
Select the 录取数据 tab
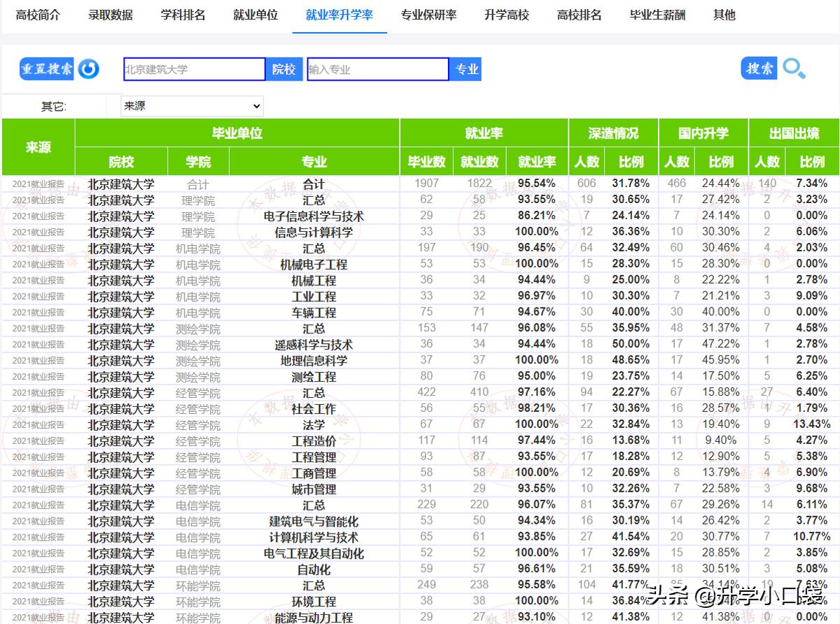110,14
